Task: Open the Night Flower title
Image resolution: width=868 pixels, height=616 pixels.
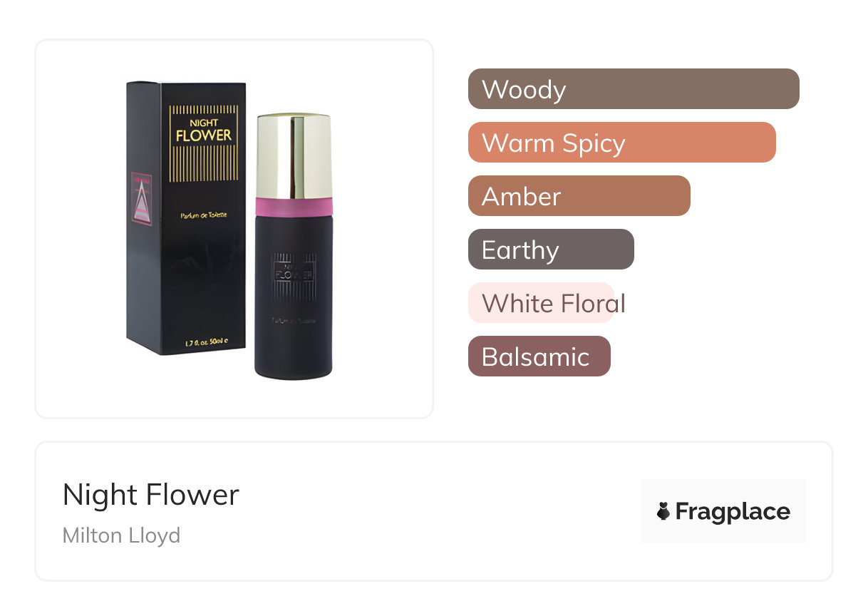Action: pos(151,494)
